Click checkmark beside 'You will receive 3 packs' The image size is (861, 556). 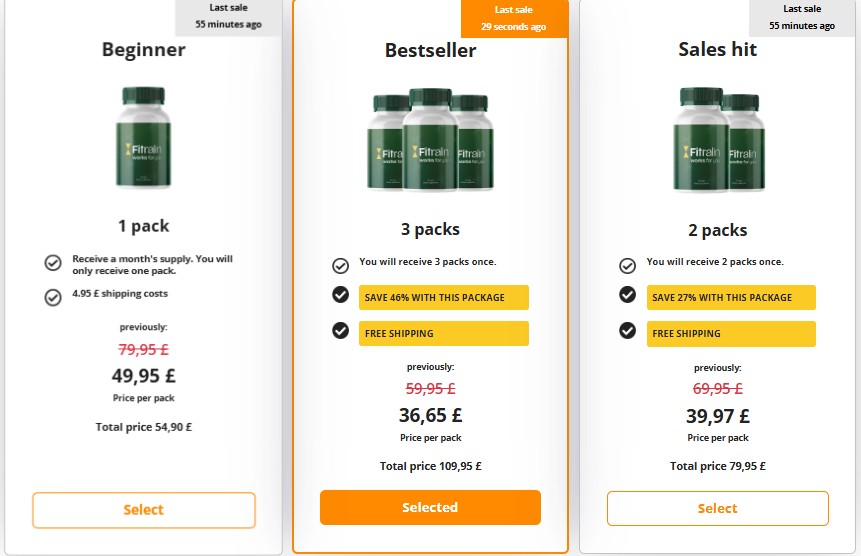pyautogui.click(x=340, y=265)
